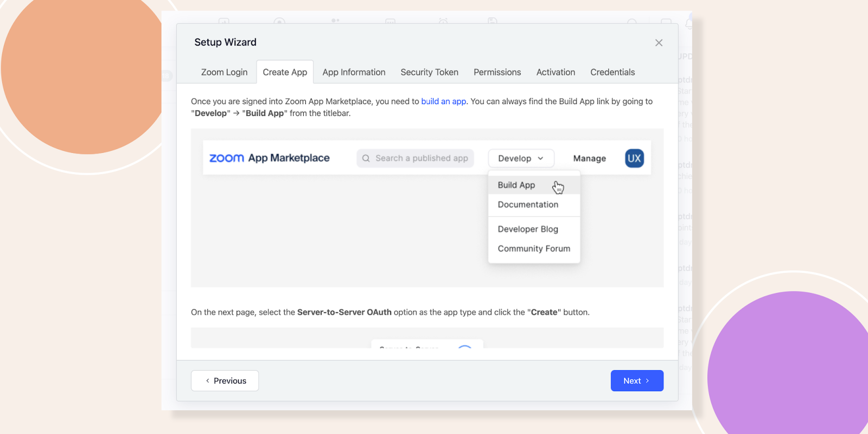Switch to the Activation tab
868x434 pixels.
coord(556,72)
